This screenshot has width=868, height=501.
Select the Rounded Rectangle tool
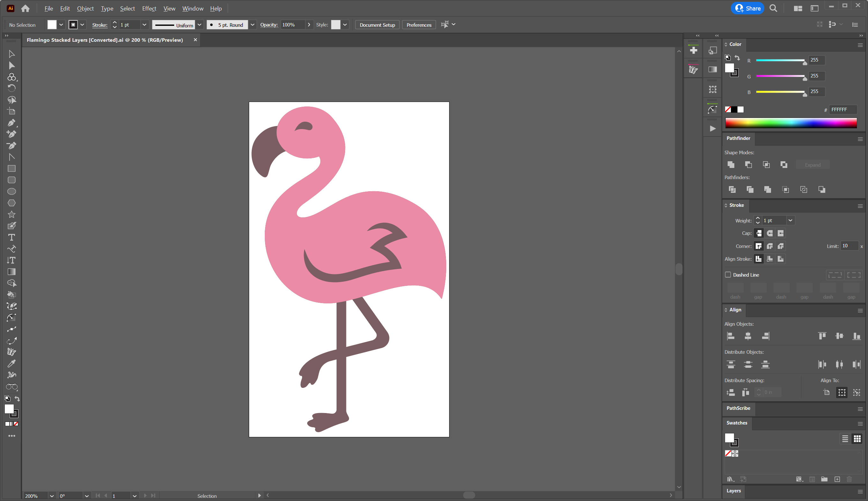(11, 180)
